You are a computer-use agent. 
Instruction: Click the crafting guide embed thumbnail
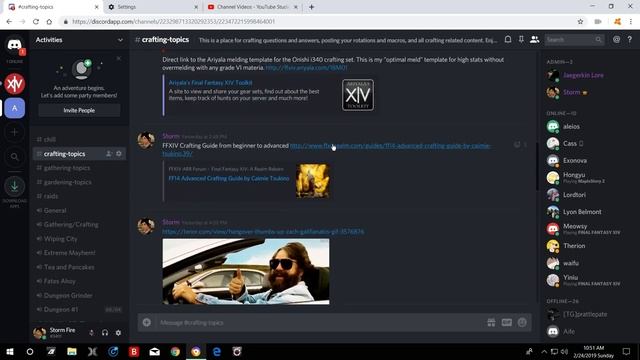[312, 181]
